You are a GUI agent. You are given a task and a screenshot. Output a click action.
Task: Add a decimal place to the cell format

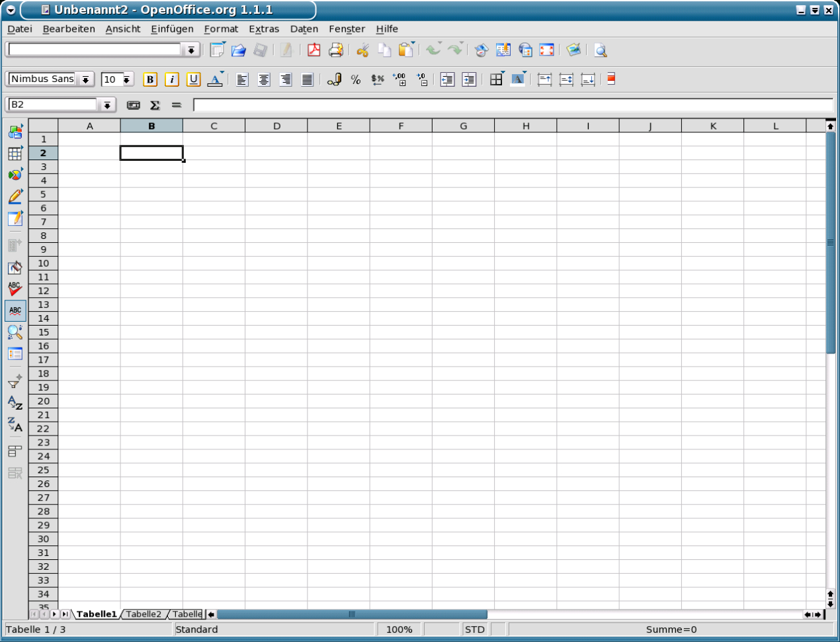pos(400,79)
